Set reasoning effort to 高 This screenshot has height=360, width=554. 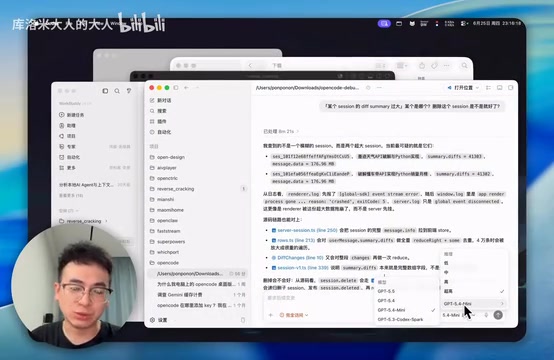[474, 282]
